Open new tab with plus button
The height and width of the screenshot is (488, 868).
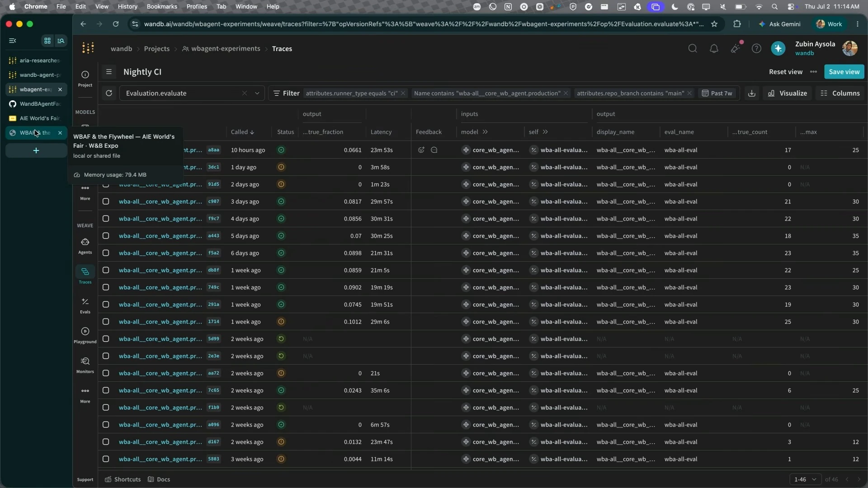coord(36,150)
